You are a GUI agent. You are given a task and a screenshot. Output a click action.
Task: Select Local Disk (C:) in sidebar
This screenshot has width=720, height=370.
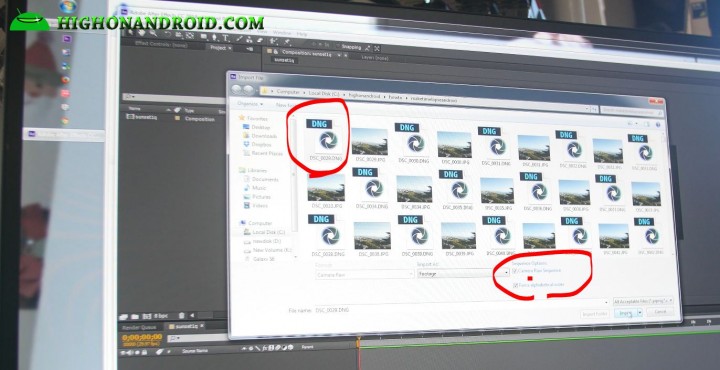click(268, 232)
